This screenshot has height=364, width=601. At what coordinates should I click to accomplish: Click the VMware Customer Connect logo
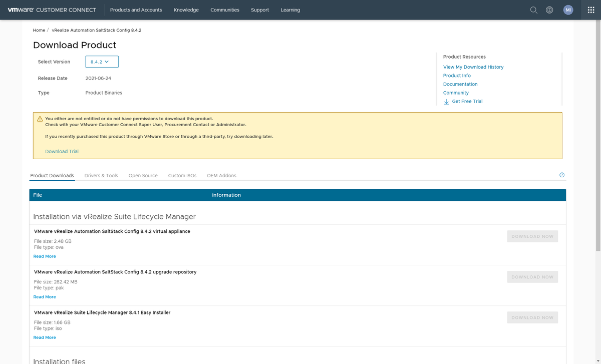(x=52, y=10)
